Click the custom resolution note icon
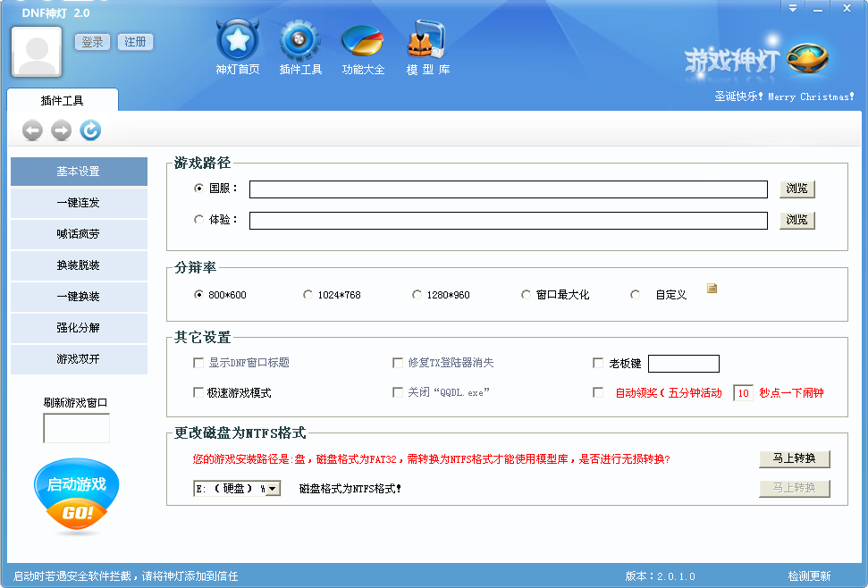The image size is (868, 588). [x=712, y=289]
